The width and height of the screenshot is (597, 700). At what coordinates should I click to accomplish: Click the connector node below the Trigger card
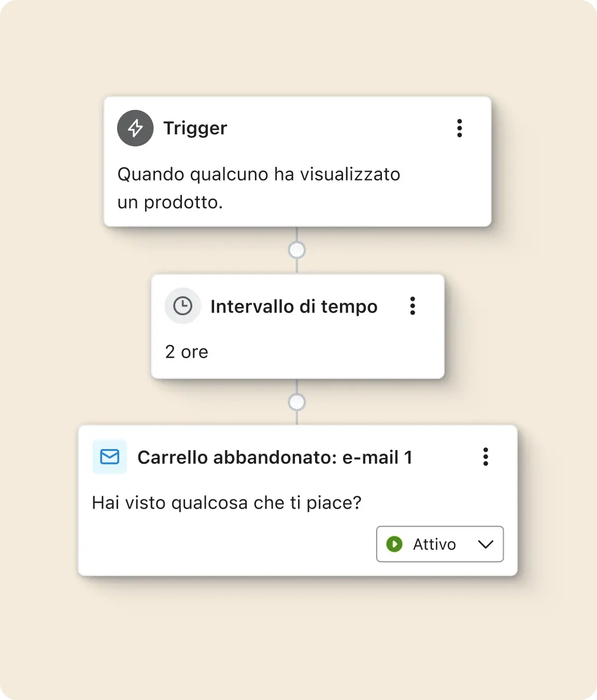click(297, 250)
